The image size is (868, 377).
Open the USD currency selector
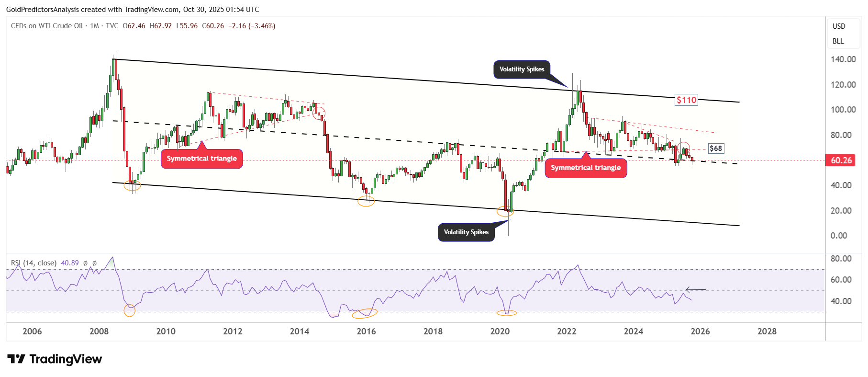click(839, 26)
